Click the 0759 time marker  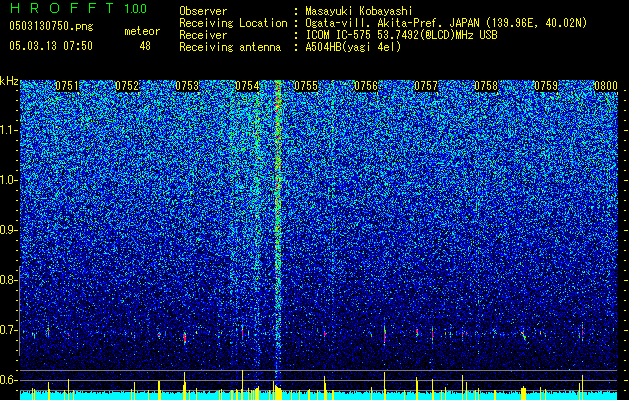pos(546,86)
